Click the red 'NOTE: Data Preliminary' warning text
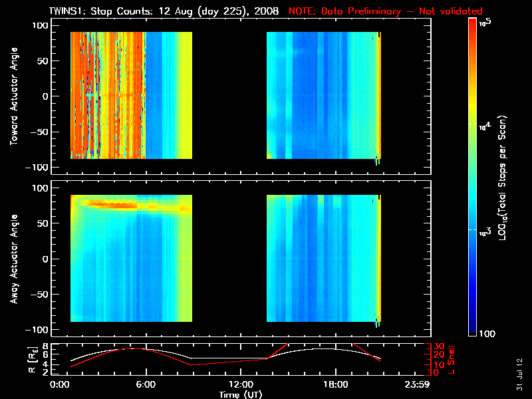Screen dimensions: 532x399 [386, 11]
